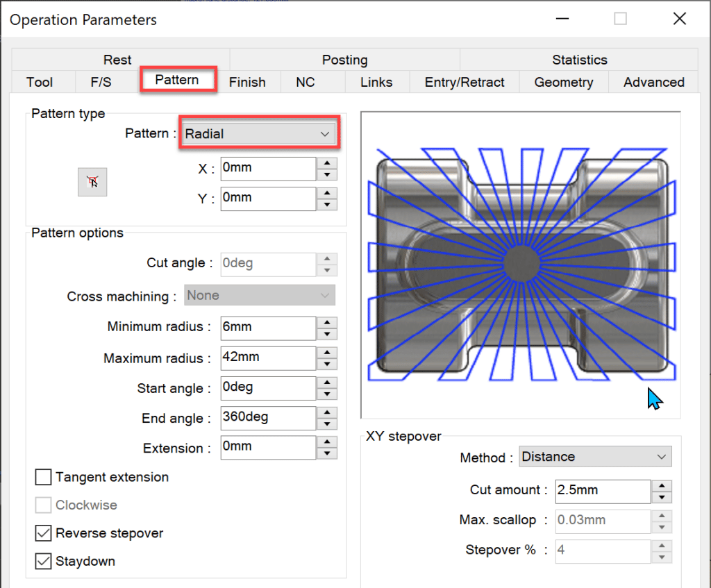Screen dimensions: 711x588
Task: Open the Method dropdown set to Distance
Action: click(x=595, y=456)
